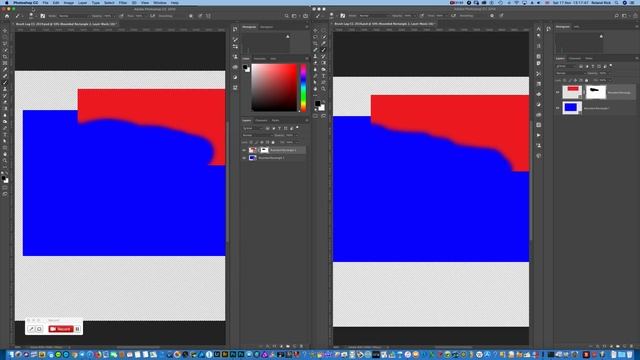This screenshot has width=640, height=360.
Task: Select blue layer thumbnail in right Layers panel
Action: click(x=572, y=107)
